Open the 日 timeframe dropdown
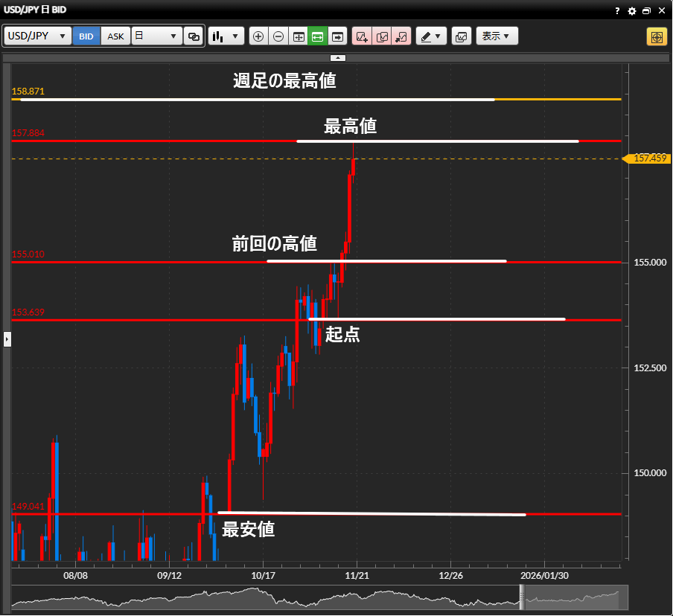673x616 pixels. pyautogui.click(x=156, y=36)
